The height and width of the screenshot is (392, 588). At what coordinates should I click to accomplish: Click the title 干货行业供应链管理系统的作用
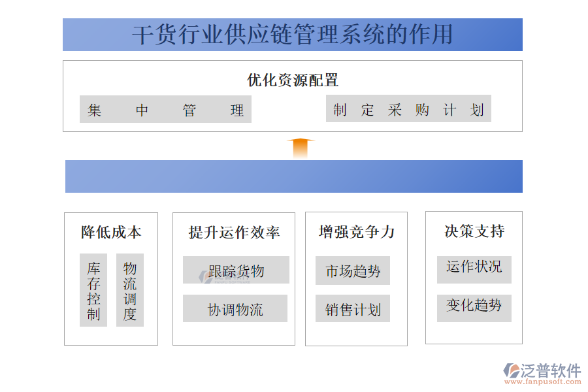click(x=293, y=35)
